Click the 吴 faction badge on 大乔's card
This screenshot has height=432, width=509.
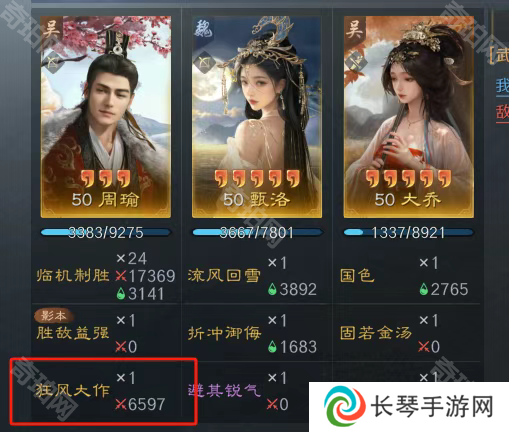point(355,28)
